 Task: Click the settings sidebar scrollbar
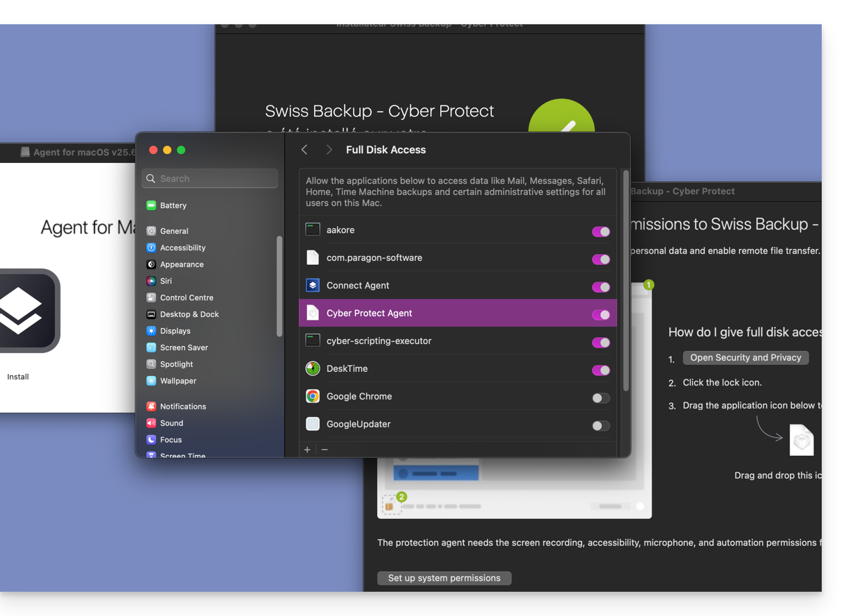click(279, 286)
